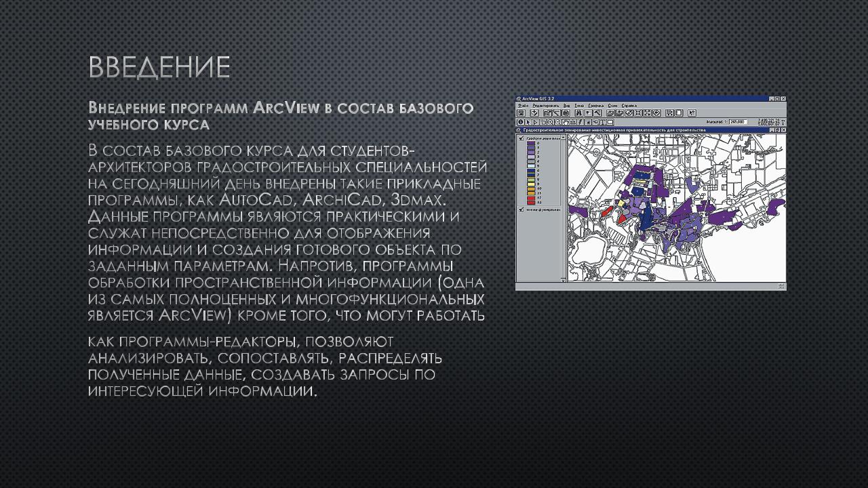The height and width of the screenshot is (488, 868).
Task: Select the lightning Hot Link tool
Action: pos(580,122)
